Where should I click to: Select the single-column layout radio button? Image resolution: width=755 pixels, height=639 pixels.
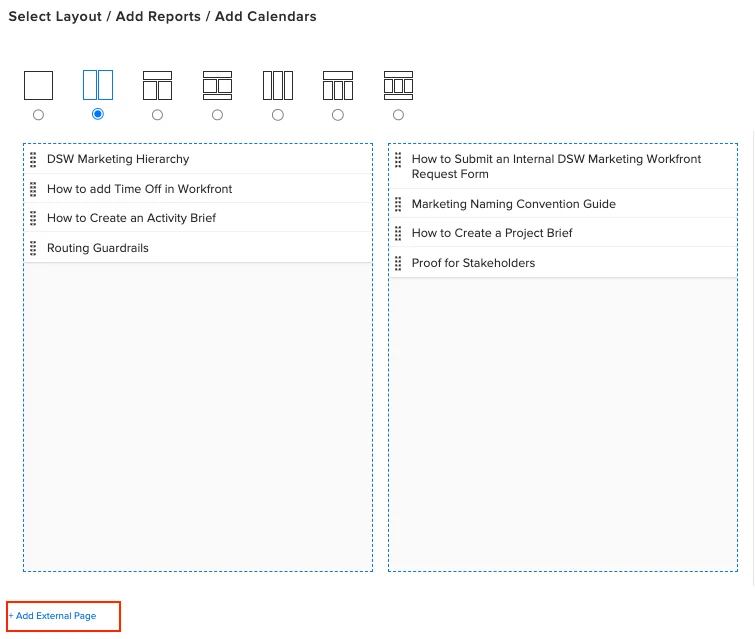point(39,115)
